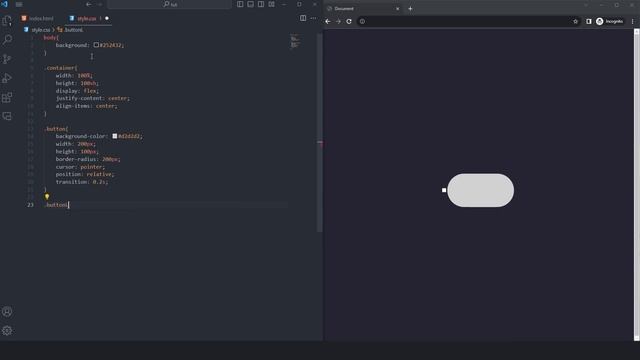
Task: Minimize the VS Code window
Action: click(284, 4)
